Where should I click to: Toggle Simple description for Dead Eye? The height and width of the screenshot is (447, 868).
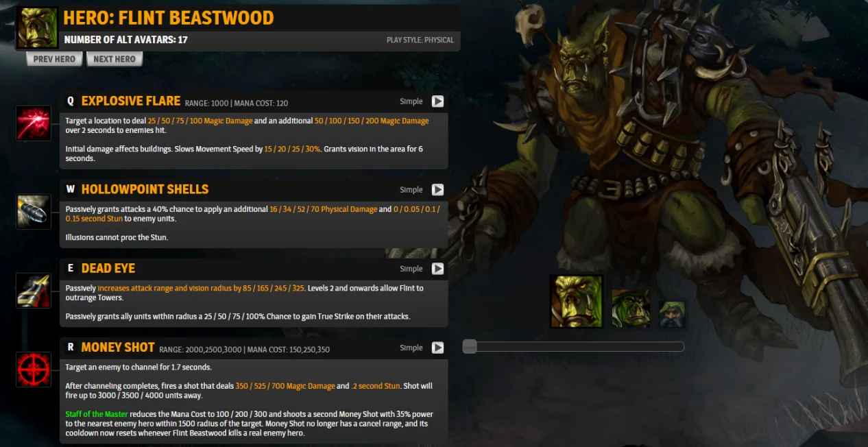411,269
